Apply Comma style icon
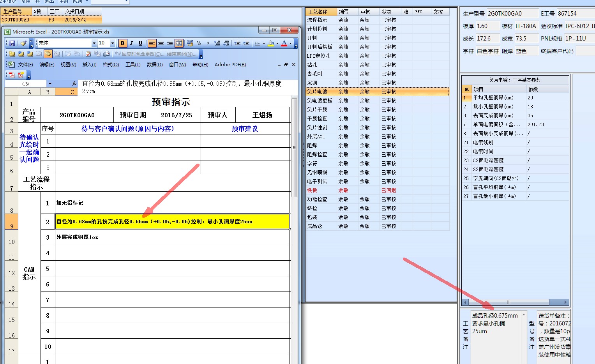Viewport: 595px width, 364px height. click(x=208, y=43)
